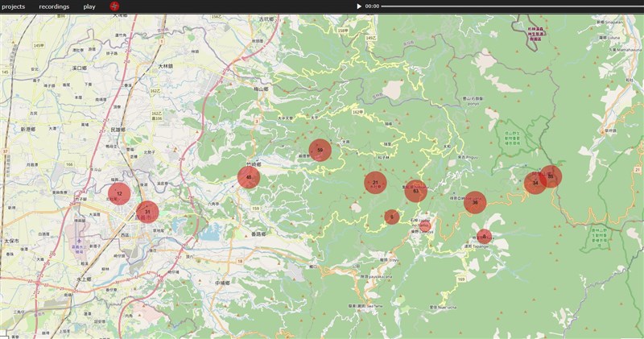Open the small unlabeled cluster near Lalauya
Viewport: 644px width, 339px height.
click(424, 225)
